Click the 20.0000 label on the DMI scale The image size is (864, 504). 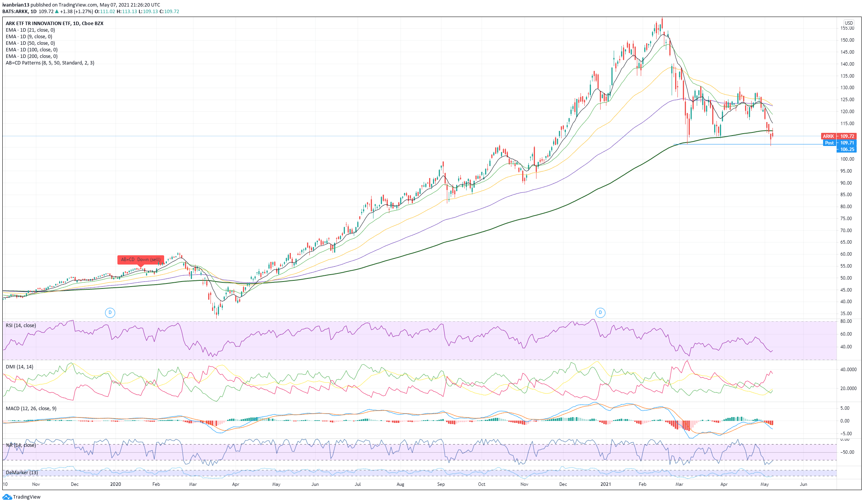pos(849,389)
